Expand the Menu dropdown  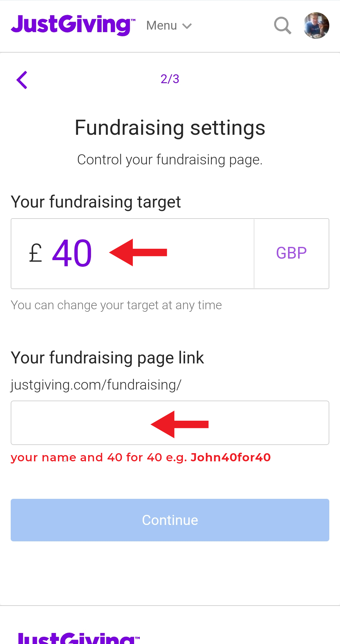pos(162,26)
